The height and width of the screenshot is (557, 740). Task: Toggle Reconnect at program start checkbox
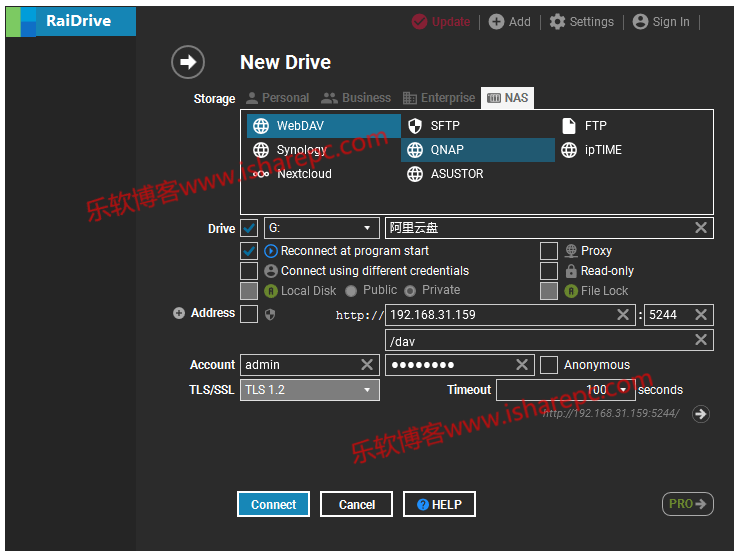[249, 251]
